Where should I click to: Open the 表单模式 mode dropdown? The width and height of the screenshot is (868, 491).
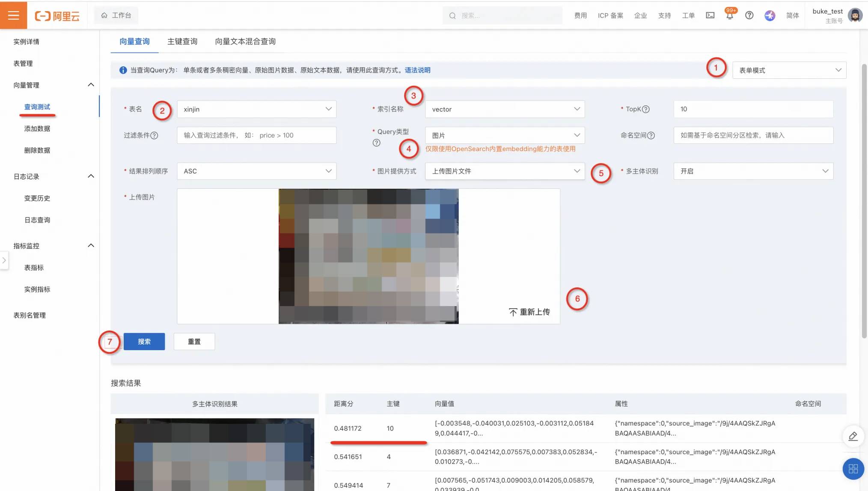[x=789, y=70]
